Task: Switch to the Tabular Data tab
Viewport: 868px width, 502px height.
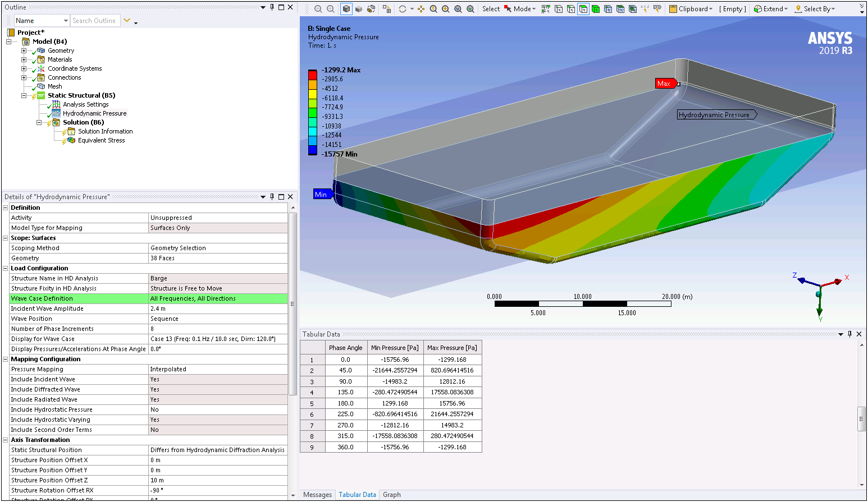Action: click(357, 495)
